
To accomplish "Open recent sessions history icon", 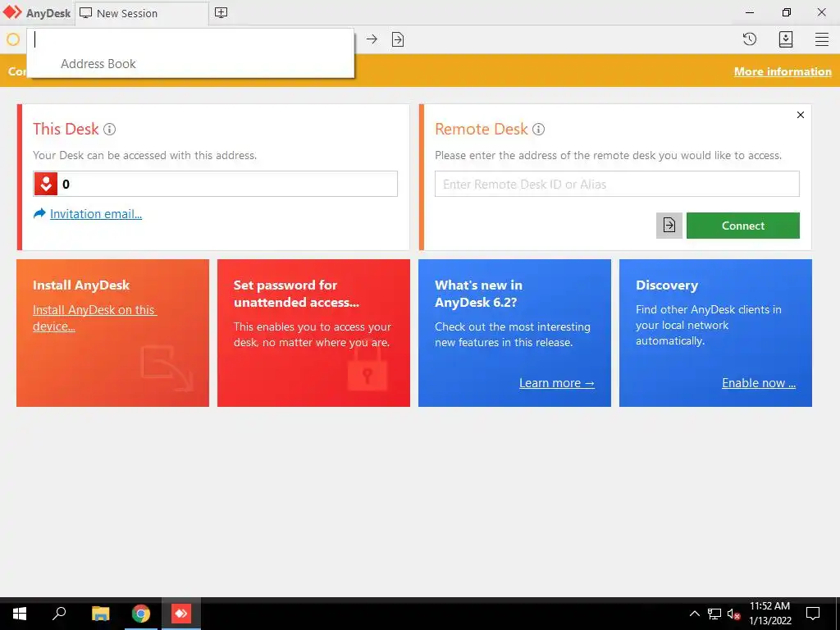I will tap(750, 39).
